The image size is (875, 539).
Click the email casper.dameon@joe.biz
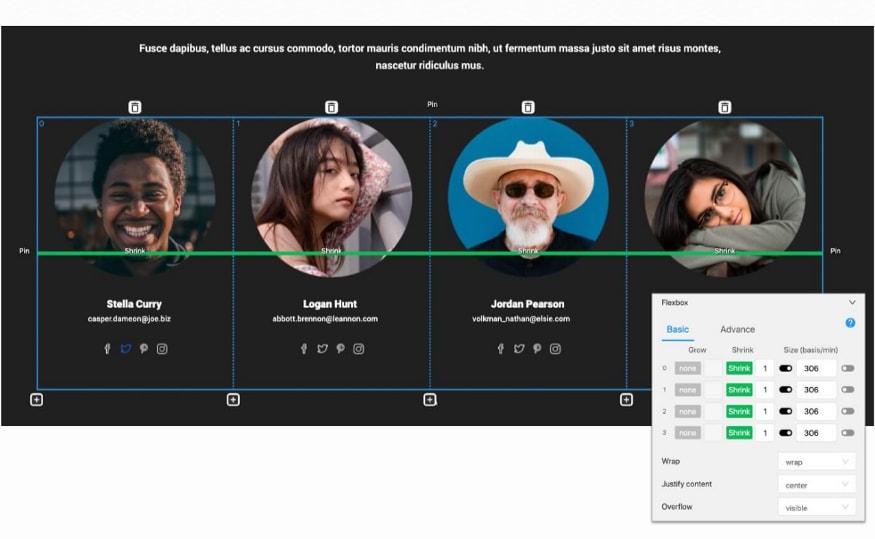point(129,319)
